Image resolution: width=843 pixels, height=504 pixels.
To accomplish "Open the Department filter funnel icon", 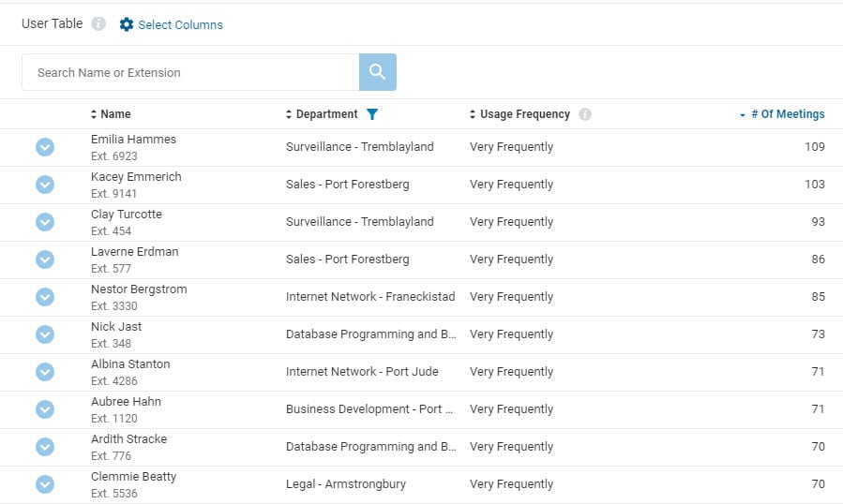I will click(372, 114).
